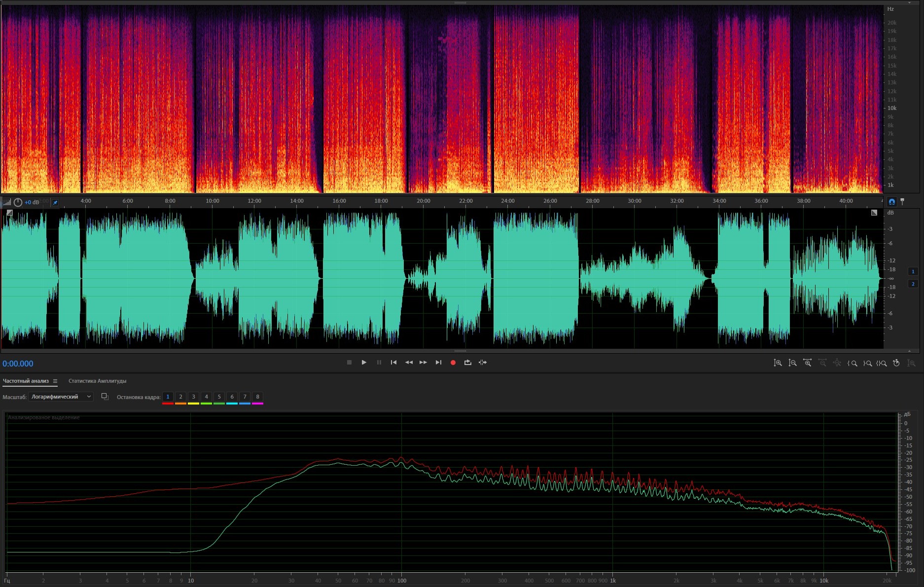This screenshot has width=924, height=587.
Task: Click the Skip Selection icon in transport
Action: (483, 363)
